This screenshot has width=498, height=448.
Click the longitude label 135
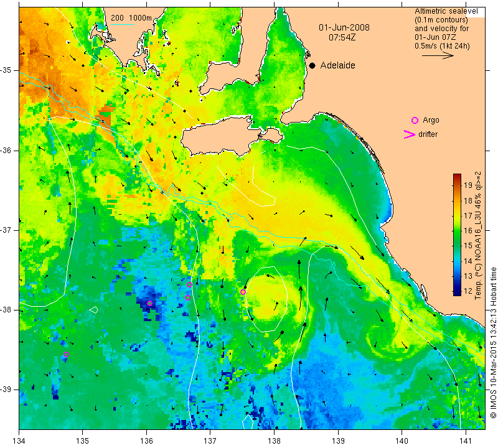(x=83, y=441)
